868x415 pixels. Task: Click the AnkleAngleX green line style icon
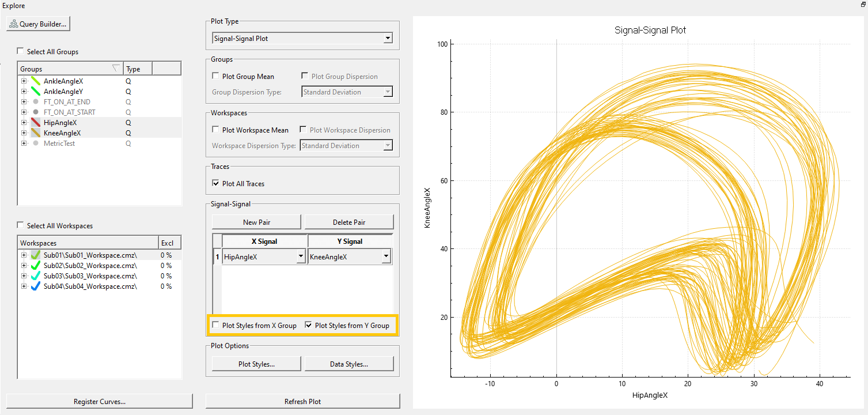point(35,81)
